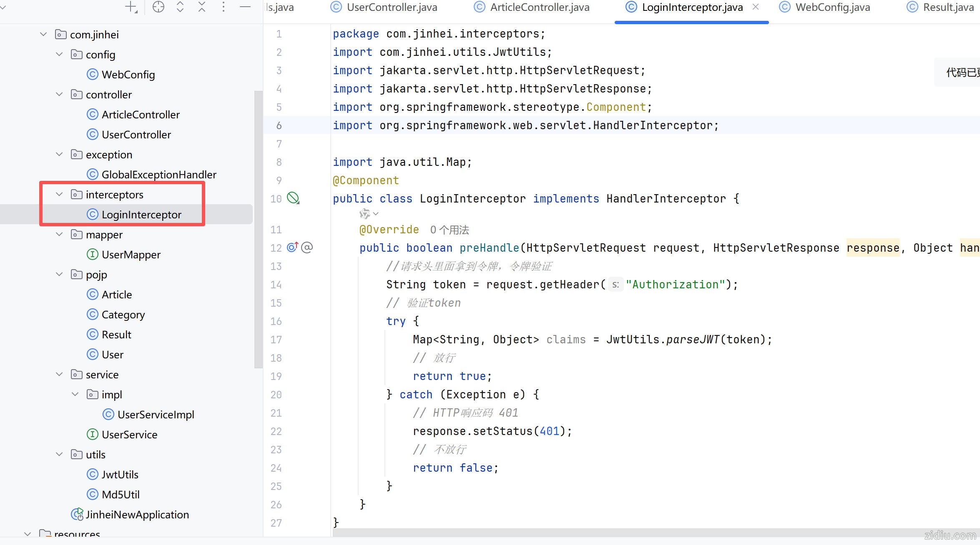Click the select opened file crosshair icon
The height and width of the screenshot is (545, 980).
(158, 7)
